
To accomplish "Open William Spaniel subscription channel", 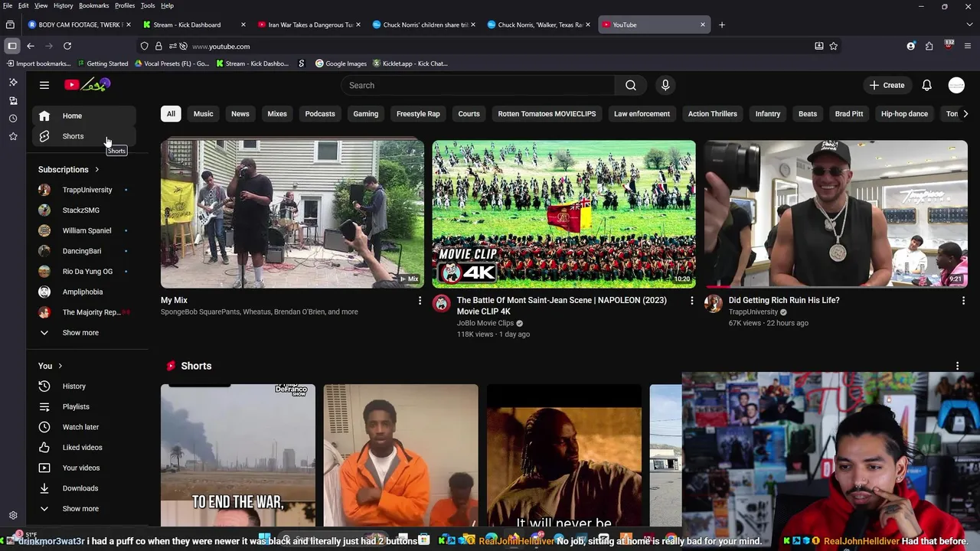I will pyautogui.click(x=84, y=230).
